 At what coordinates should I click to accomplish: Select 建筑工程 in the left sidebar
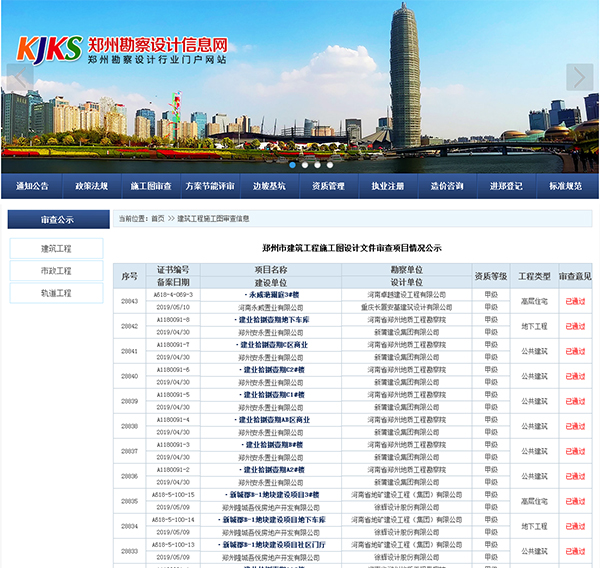pos(56,248)
